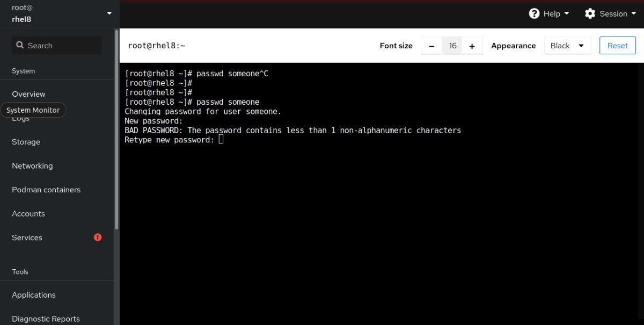
Task: Click the System Monitor tooltip label
Action: pos(33,110)
